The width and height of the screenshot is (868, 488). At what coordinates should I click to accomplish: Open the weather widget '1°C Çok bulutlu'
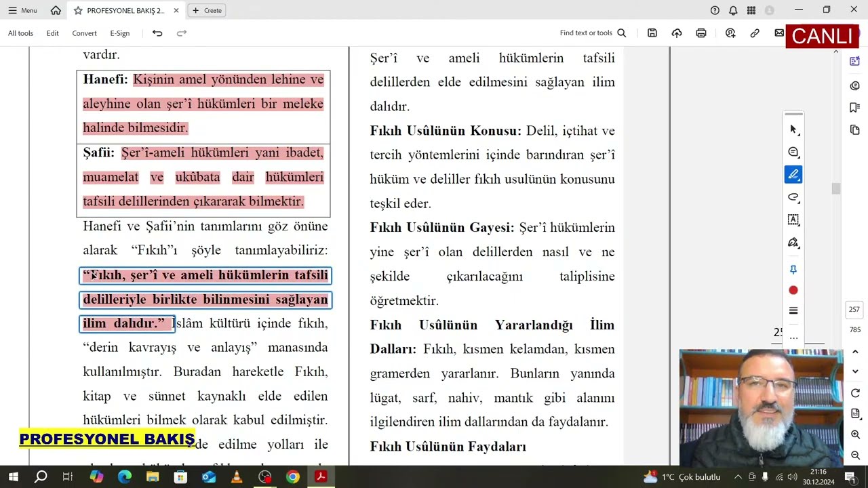(x=682, y=477)
